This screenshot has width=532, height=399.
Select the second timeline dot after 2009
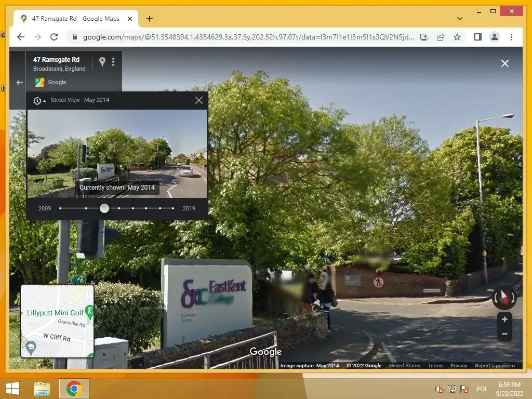tap(86, 208)
